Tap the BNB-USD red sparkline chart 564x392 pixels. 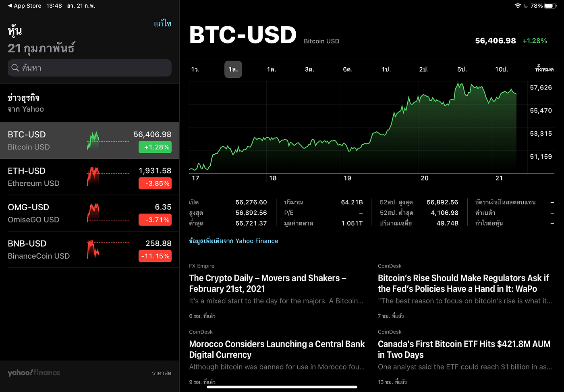click(108, 249)
